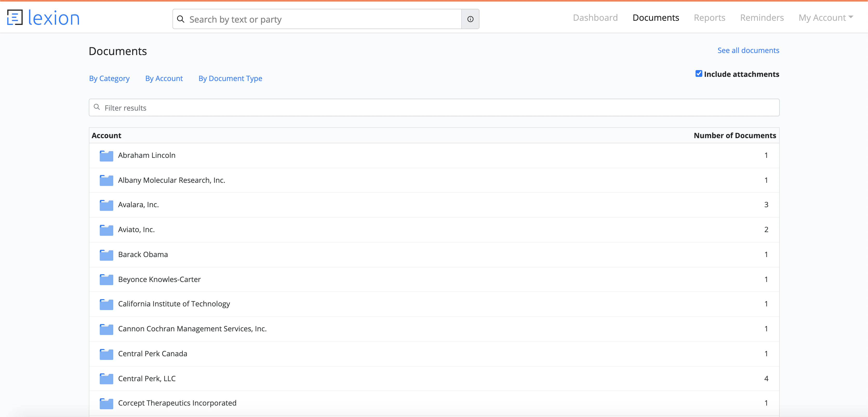Viewport: 868px width, 417px height.
Task: Open the Avalara, Inc. folder icon
Action: point(106,205)
